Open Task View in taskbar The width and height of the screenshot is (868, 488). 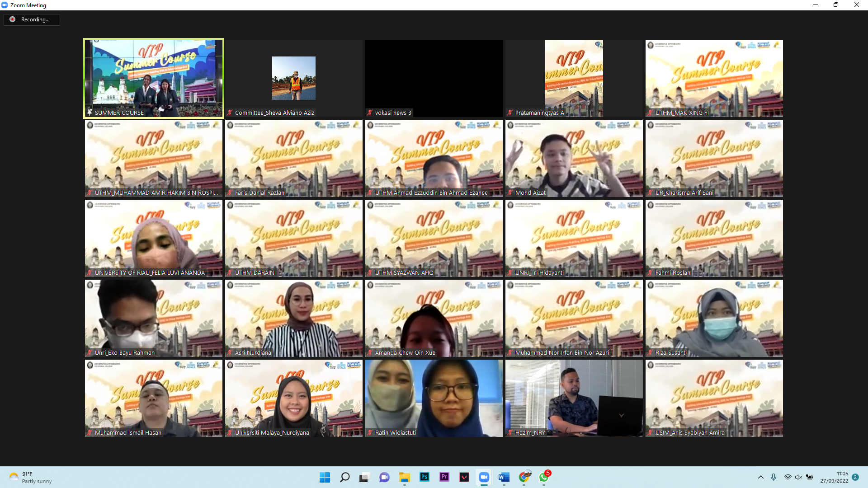(x=364, y=477)
